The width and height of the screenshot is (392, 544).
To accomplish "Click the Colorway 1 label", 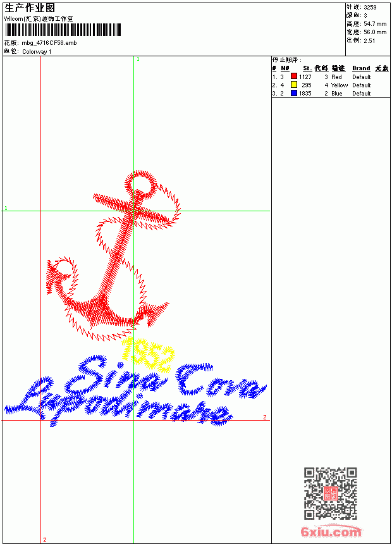I will click(37, 52).
